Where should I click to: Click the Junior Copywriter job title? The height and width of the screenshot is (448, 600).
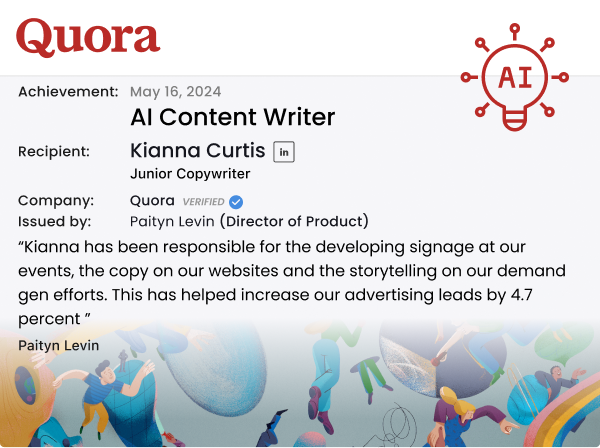tap(190, 174)
